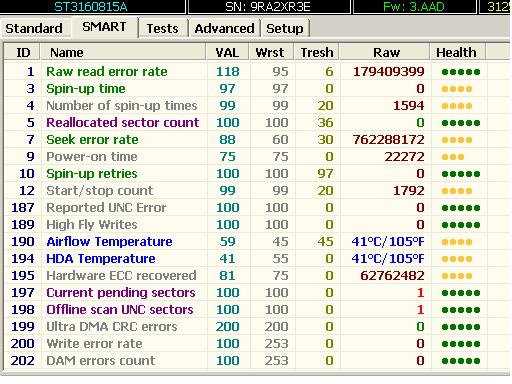Image resolution: width=512 pixels, height=384 pixels.
Task: Click the health dots for Seek error rate
Action: [457, 140]
